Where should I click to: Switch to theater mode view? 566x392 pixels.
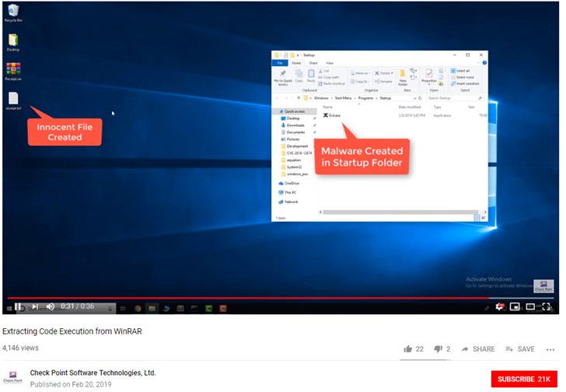pos(530,306)
